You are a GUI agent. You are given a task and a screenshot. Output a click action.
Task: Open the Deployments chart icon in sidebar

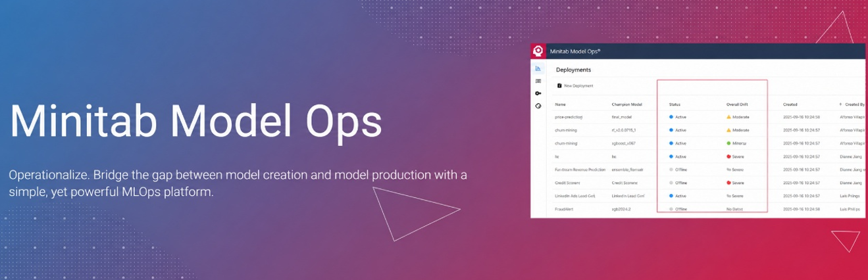pos(538,68)
